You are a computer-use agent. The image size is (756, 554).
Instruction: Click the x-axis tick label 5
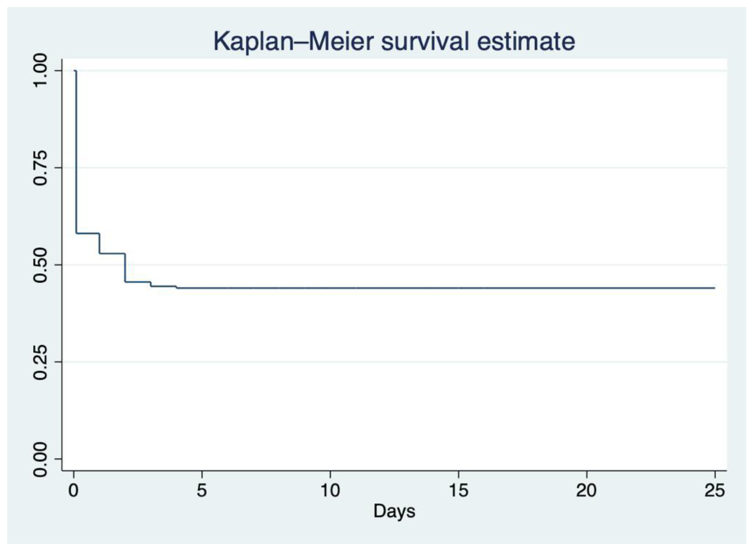coord(202,490)
